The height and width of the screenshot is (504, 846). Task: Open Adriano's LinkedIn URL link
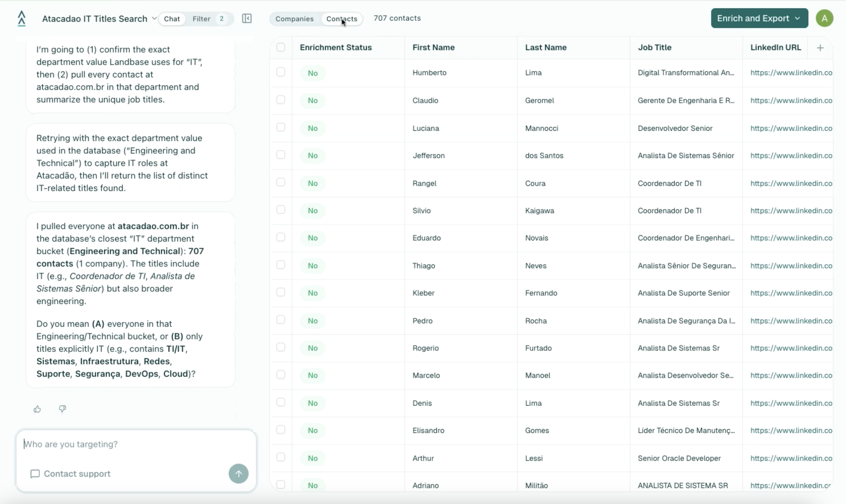pos(791,485)
